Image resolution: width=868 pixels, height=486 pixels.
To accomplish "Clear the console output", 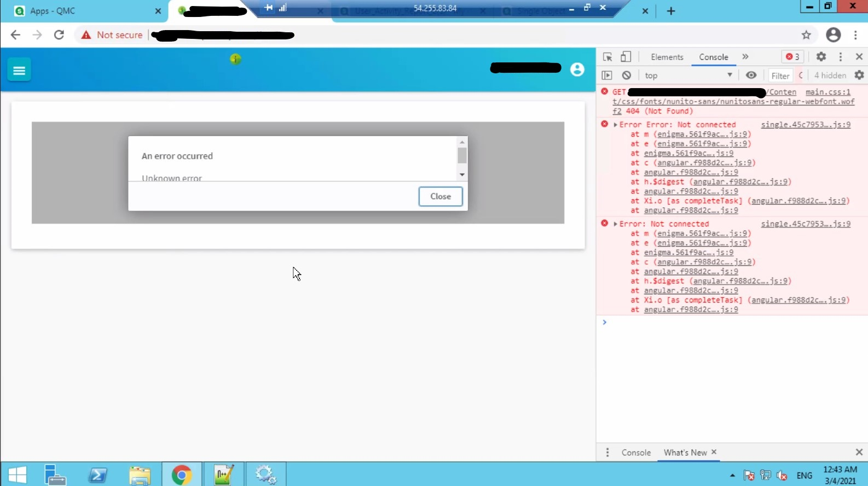I will click(x=627, y=76).
